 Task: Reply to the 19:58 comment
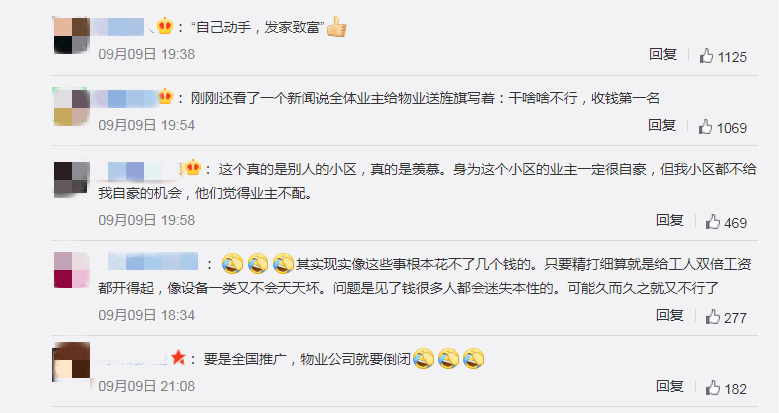tap(670, 220)
